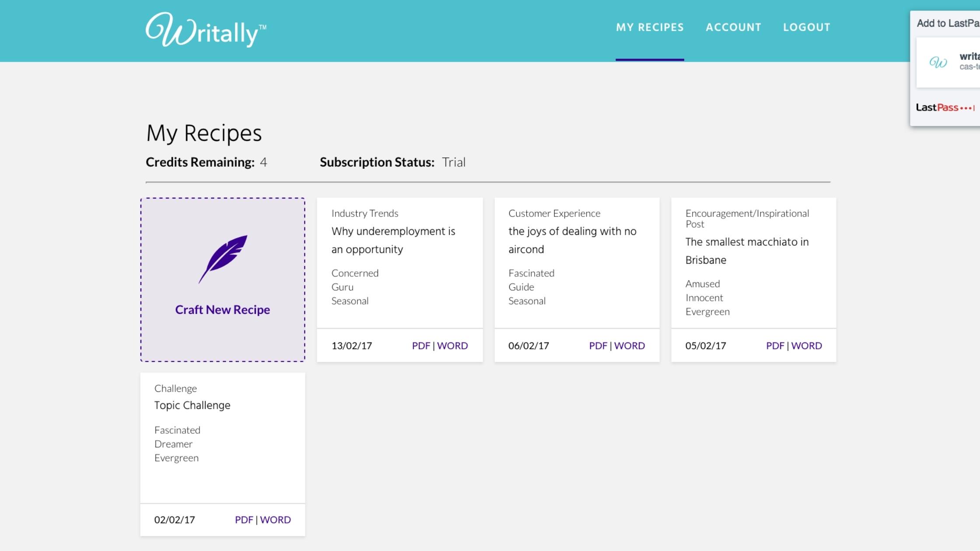The height and width of the screenshot is (551, 980).
Task: Click the 'My Recipes' page heading
Action: (204, 133)
